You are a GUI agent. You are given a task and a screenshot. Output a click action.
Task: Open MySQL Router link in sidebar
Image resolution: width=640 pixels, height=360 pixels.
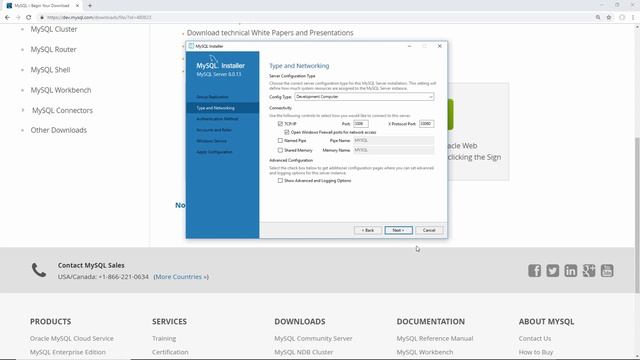click(53, 49)
